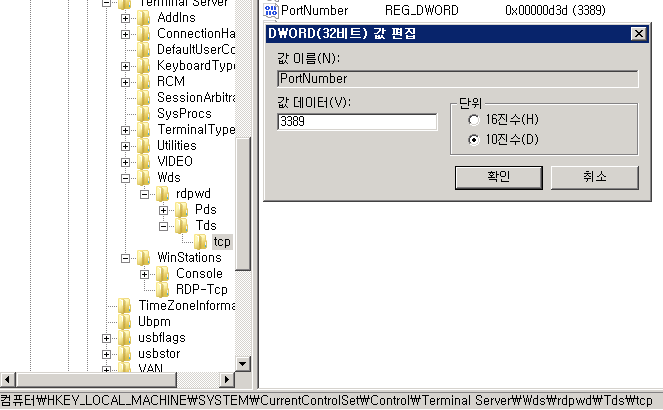Expand the usbstor tree node

tap(107, 355)
